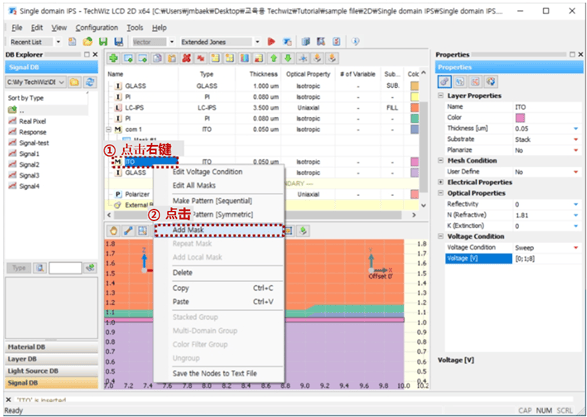The width and height of the screenshot is (587, 417).
Task: Open the yellow folder icon in DB Explorer
Action: coord(74,82)
